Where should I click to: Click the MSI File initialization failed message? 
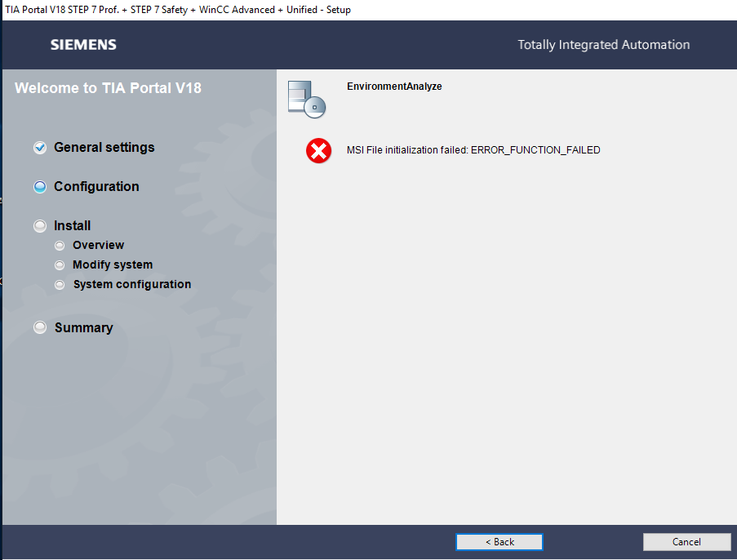(x=473, y=150)
